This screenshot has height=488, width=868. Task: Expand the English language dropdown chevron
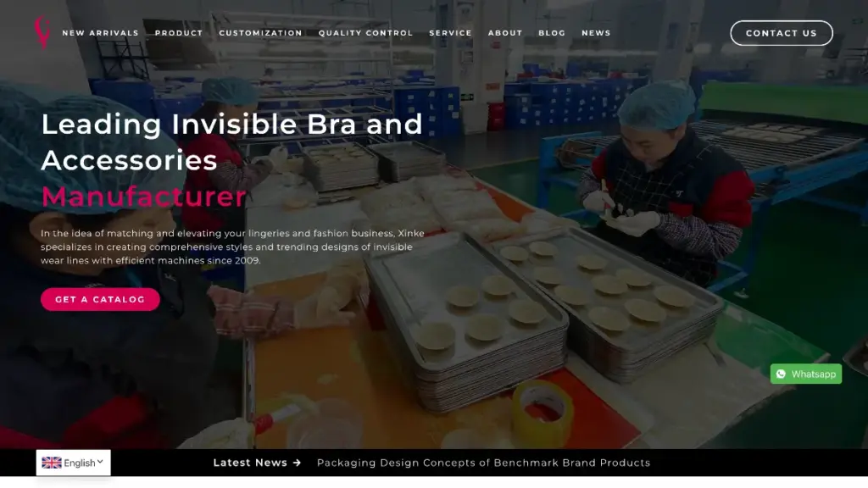100,462
